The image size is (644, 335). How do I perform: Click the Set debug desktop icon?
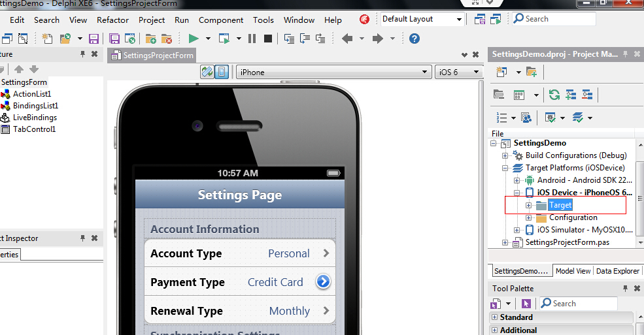pos(496,19)
